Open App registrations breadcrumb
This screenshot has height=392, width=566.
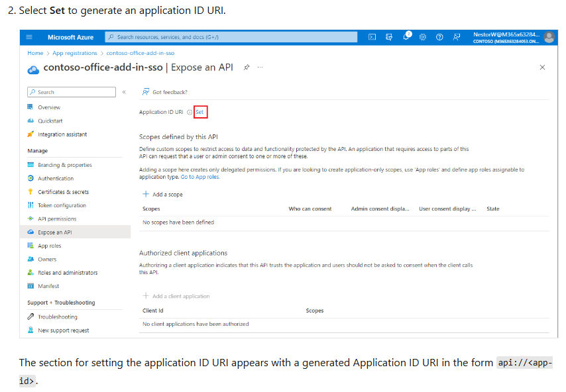[x=75, y=53]
